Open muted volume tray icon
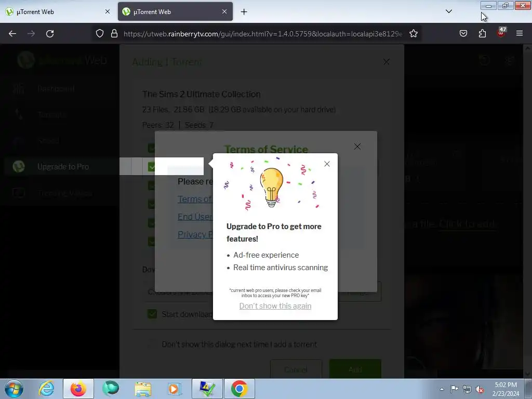The width and height of the screenshot is (532, 399). (x=480, y=389)
